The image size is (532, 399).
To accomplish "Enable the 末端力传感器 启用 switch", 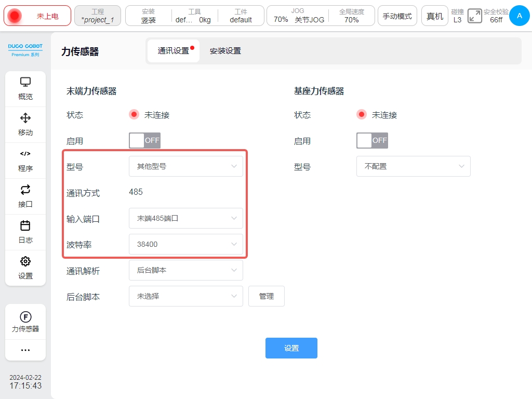I will point(144,140).
